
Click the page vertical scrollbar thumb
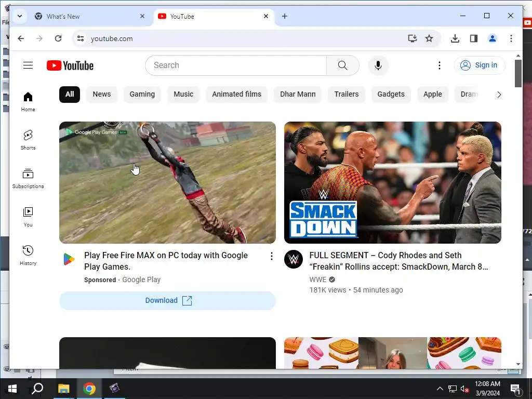[518, 73]
